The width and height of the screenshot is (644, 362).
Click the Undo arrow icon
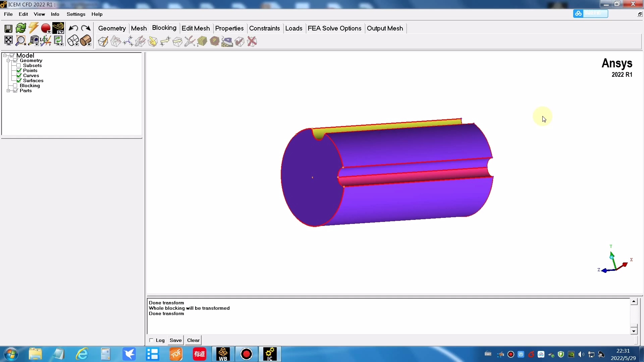[73, 28]
